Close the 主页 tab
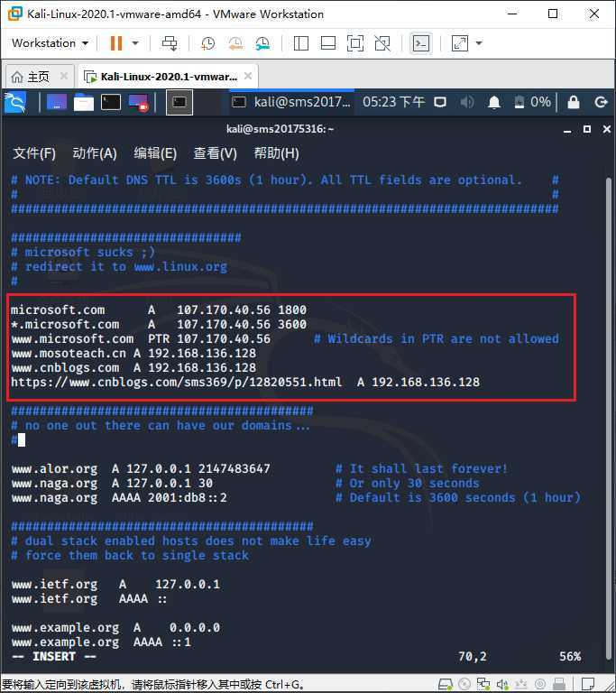Screen dimensions: 616x693 tap(64, 76)
